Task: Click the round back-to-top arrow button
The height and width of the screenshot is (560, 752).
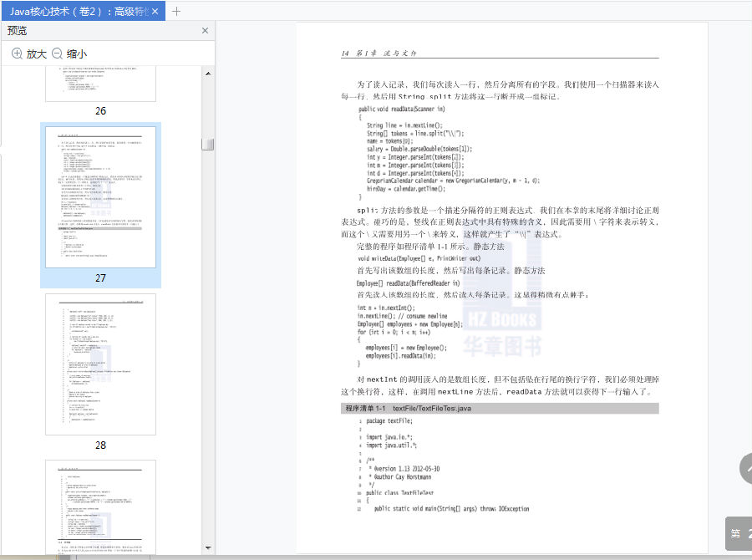Action: (x=746, y=468)
